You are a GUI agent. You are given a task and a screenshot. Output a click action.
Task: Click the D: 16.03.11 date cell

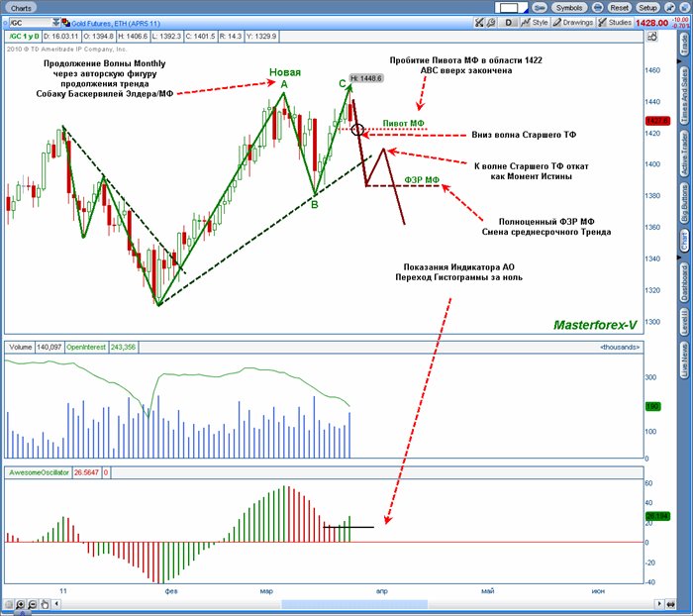(x=61, y=37)
